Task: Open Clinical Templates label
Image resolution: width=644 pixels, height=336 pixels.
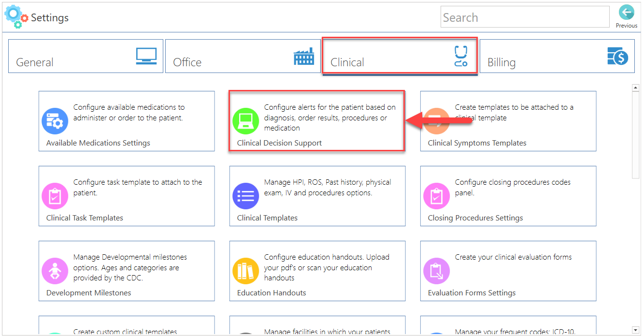Action: [267, 218]
